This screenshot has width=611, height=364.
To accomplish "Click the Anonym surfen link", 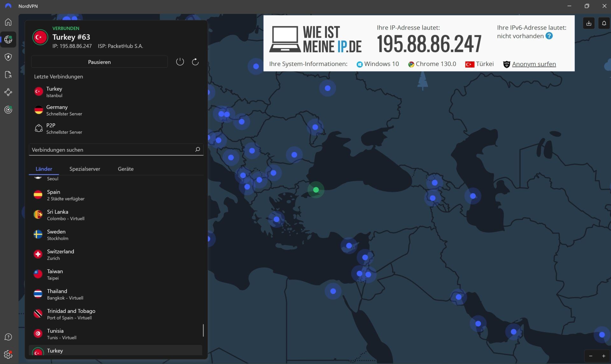I will [534, 64].
